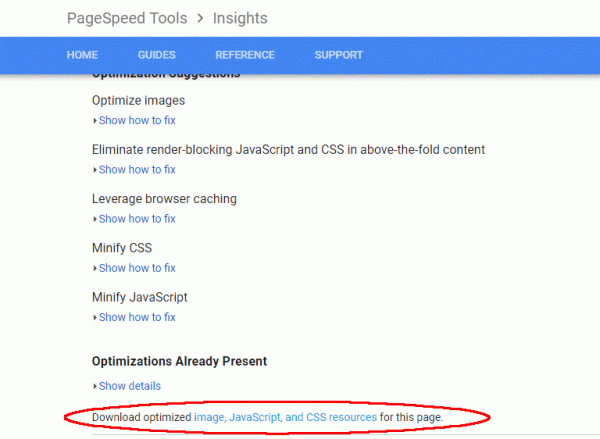This screenshot has height=439, width=600.
Task: Click the Optimize images suggestion heading
Action: tap(138, 100)
